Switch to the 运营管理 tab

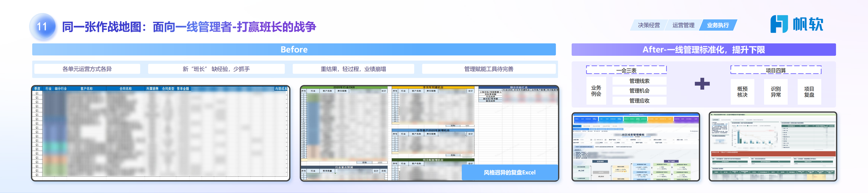point(683,25)
